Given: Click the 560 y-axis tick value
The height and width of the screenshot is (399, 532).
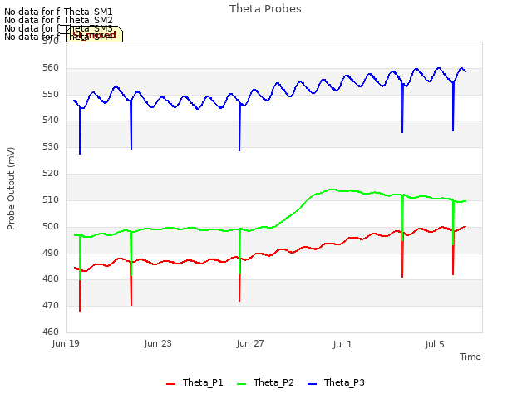Looking at the screenshot, I should click(51, 68).
